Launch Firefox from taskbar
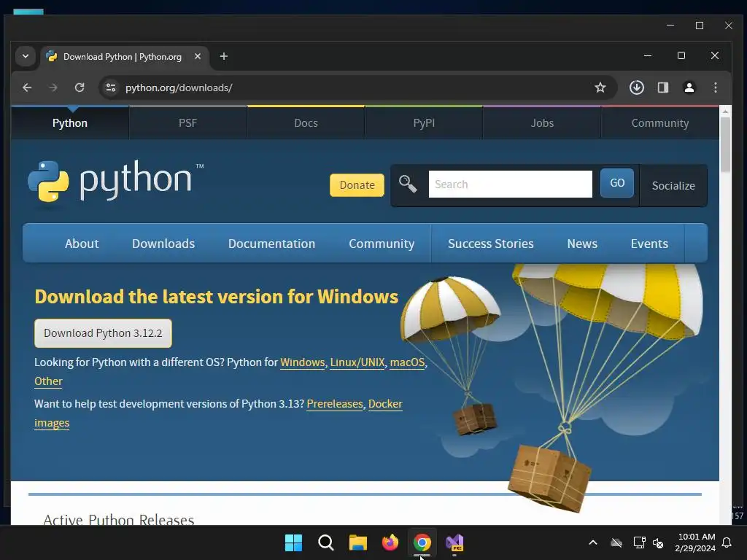Image resolution: width=747 pixels, height=560 pixels. (x=390, y=542)
